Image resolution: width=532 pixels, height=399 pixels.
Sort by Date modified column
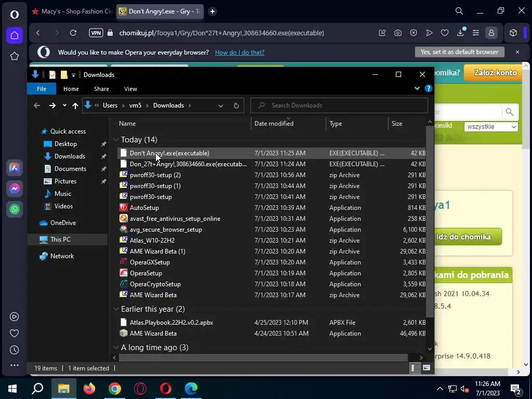pyautogui.click(x=288, y=124)
